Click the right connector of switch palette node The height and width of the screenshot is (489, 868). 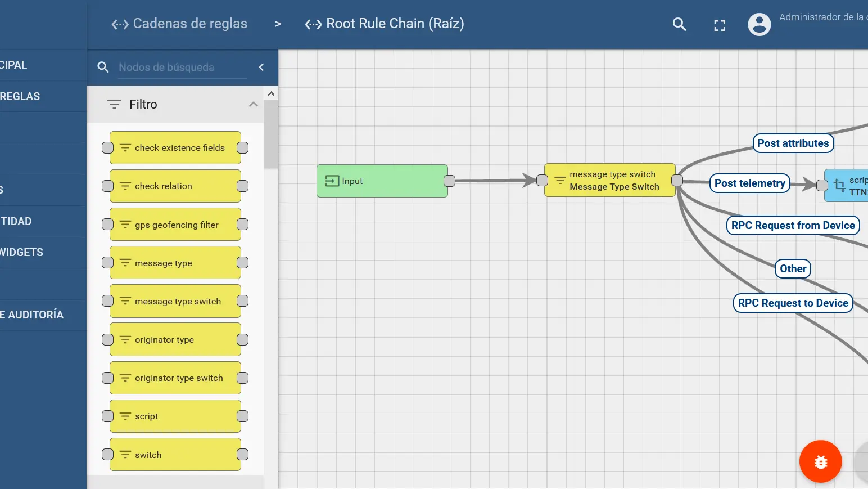(x=243, y=455)
